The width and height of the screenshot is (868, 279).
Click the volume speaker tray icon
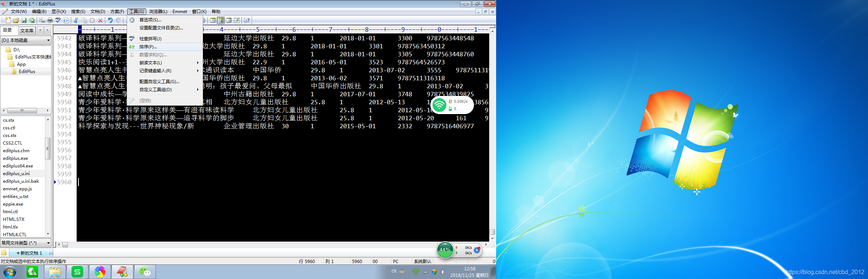click(x=443, y=272)
